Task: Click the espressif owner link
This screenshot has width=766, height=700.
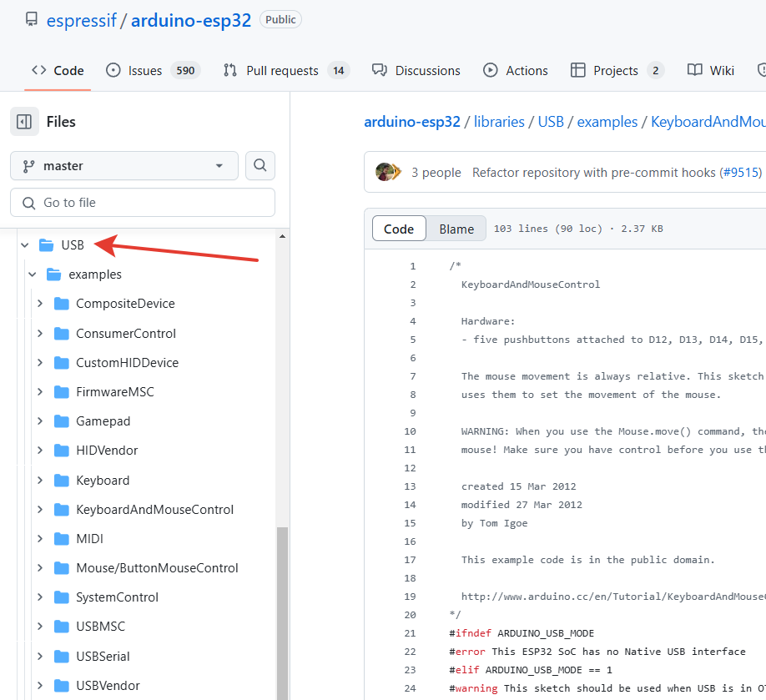Action: point(82,20)
